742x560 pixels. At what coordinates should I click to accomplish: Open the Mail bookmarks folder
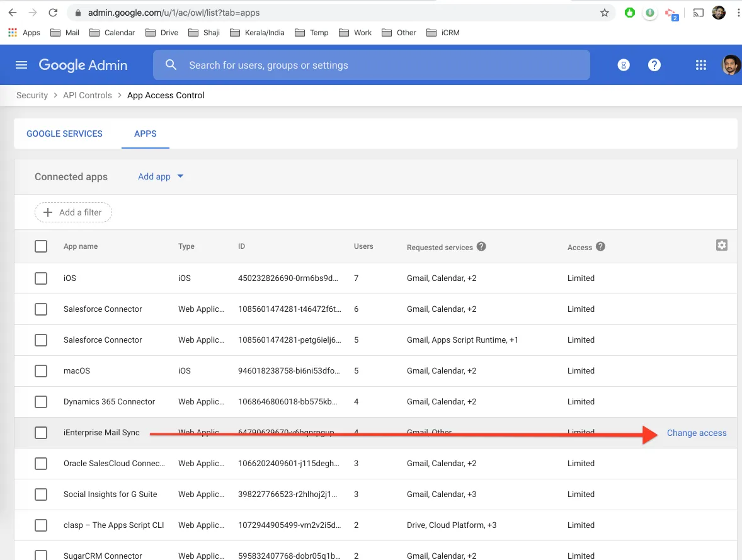click(x=65, y=33)
